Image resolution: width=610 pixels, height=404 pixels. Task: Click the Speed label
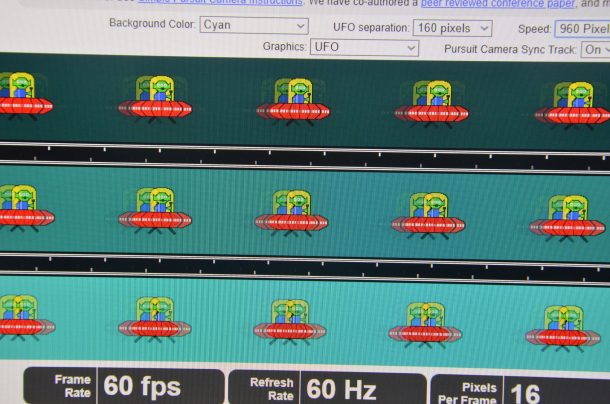tap(535, 29)
